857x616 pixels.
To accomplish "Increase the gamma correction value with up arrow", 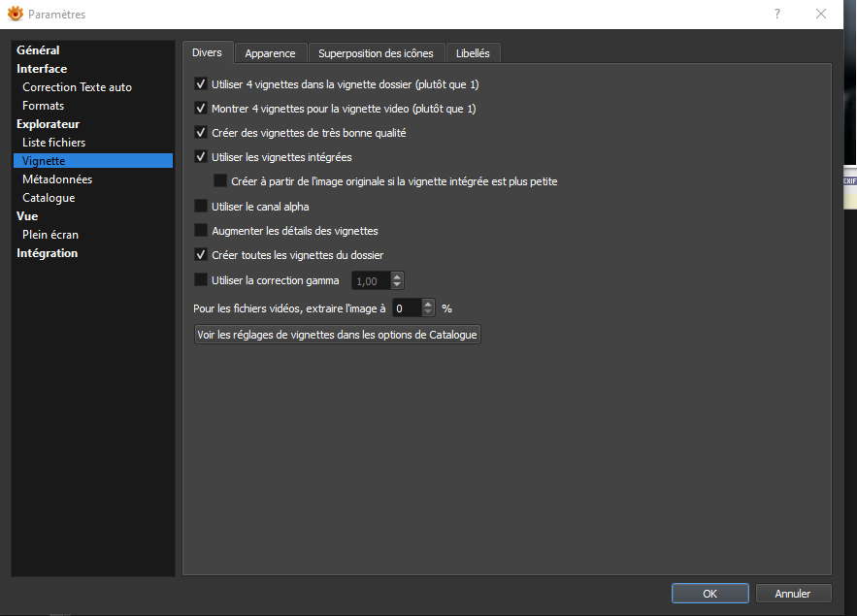I will [x=397, y=276].
